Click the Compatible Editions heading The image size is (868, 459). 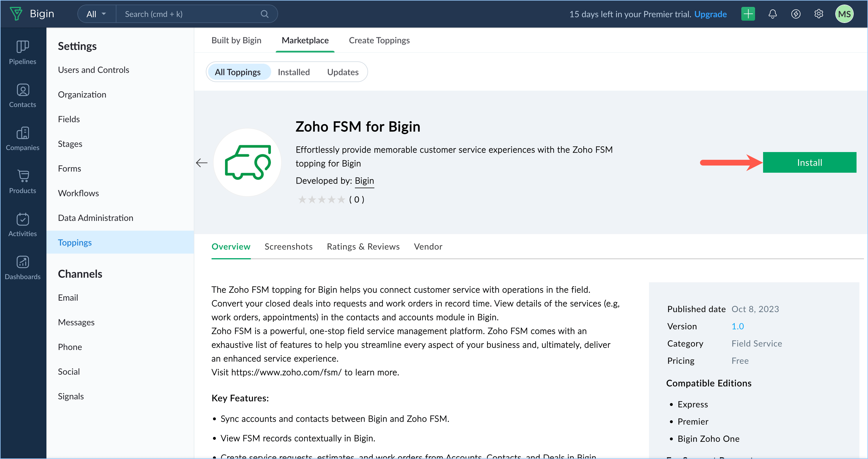tap(709, 383)
